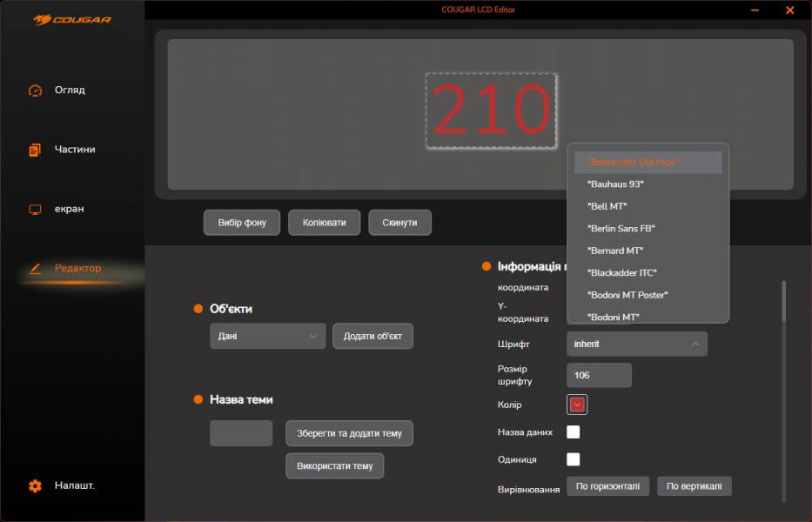
Task: Click the theme name input field
Action: tap(241, 433)
